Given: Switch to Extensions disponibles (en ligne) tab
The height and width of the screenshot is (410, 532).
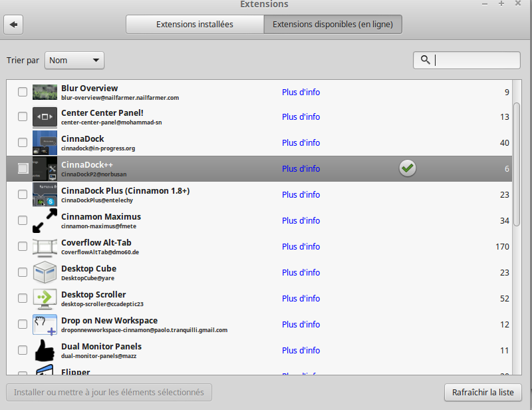Looking at the screenshot, I should click(333, 25).
